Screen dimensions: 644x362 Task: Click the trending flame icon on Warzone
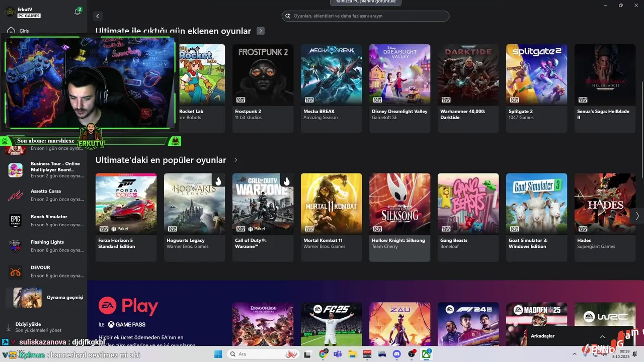[x=286, y=180]
